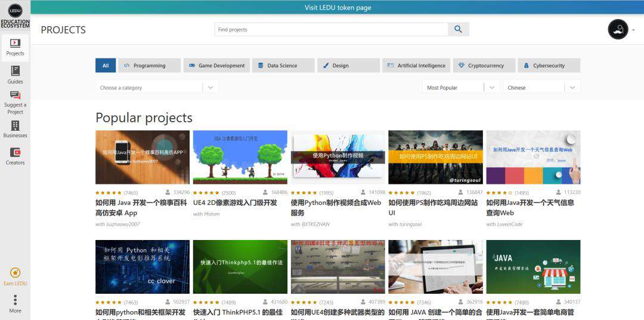This screenshot has width=644, height=320.
Task: Open the Creators sidebar icon
Action: click(15, 153)
